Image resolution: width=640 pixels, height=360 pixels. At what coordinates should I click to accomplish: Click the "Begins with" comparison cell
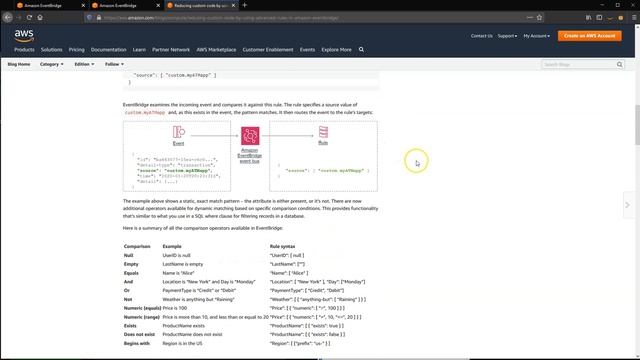[x=137, y=343]
